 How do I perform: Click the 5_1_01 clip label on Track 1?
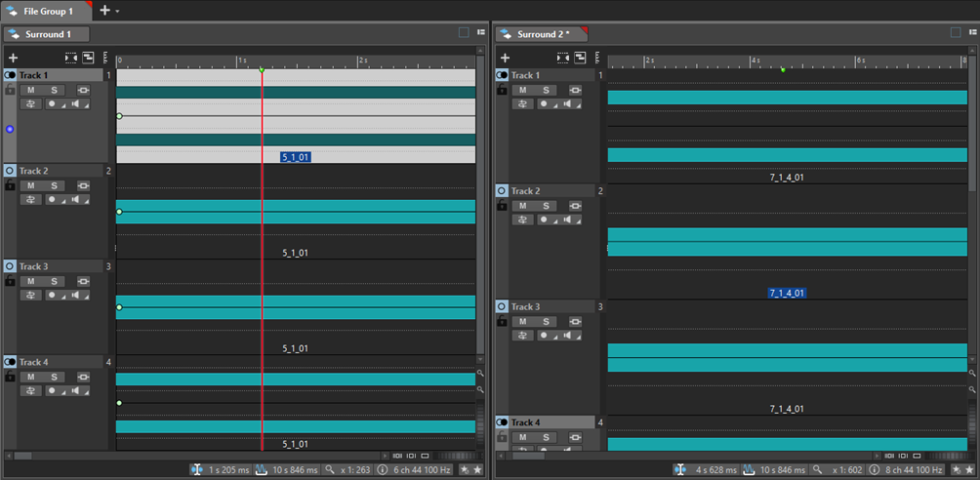(x=295, y=157)
